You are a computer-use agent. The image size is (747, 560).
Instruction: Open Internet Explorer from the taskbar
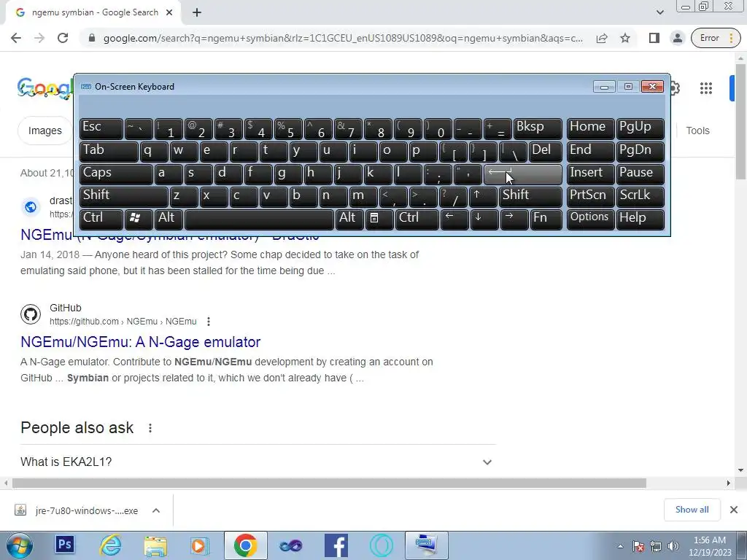coord(111,545)
